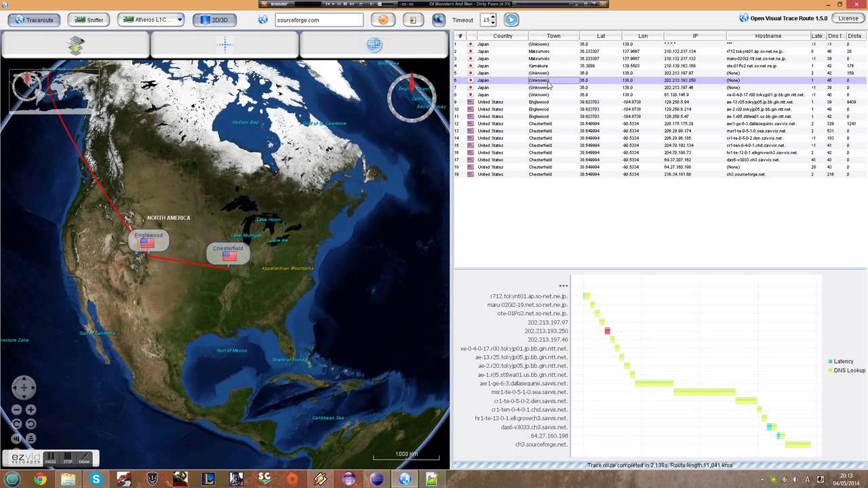Select hop row with IP 61.120.146.9
Viewport: 868px width, 488px height.
[x=660, y=95]
